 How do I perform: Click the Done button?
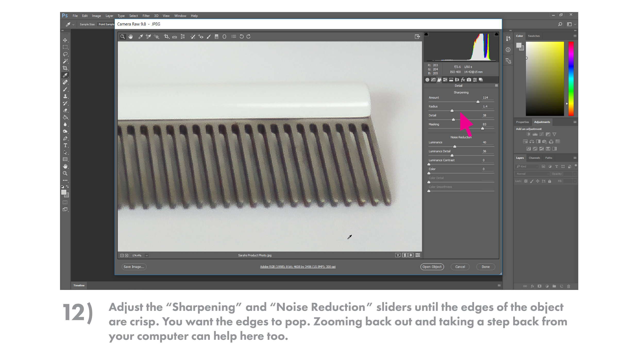pos(486,267)
